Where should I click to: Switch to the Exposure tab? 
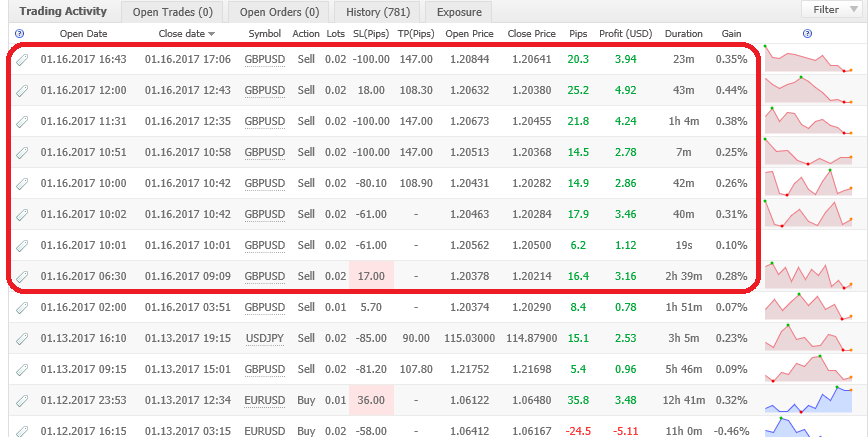click(457, 12)
